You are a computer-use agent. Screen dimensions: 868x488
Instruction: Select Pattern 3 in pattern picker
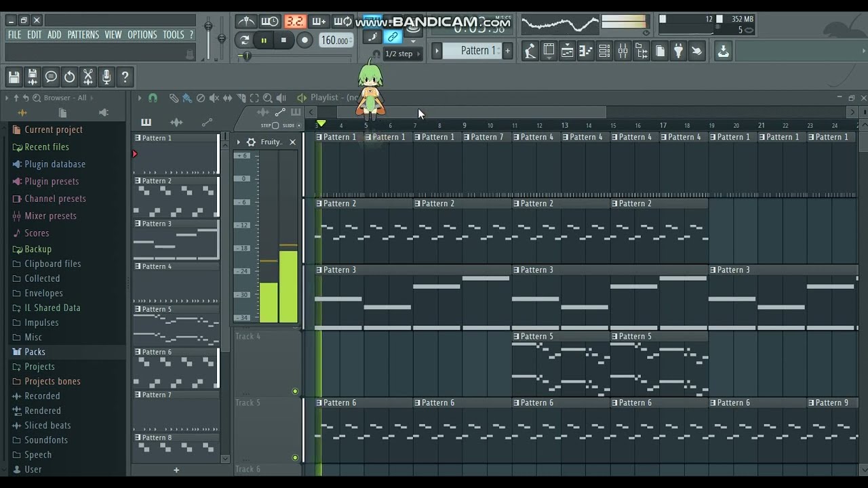pos(176,241)
